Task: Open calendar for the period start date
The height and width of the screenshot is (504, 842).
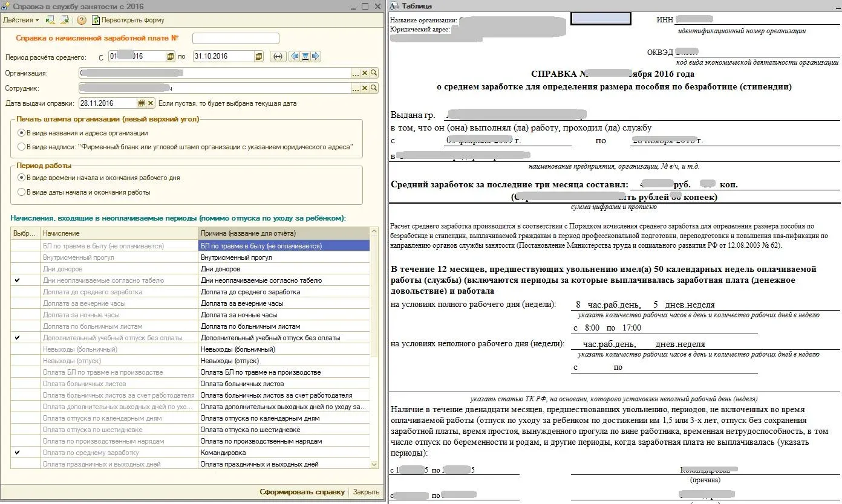Action: coord(171,56)
